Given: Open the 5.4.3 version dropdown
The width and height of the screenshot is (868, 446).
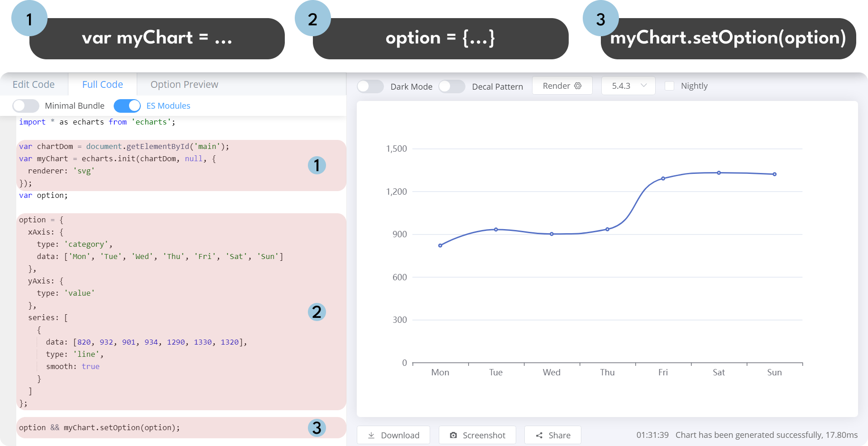Looking at the screenshot, I should (x=628, y=86).
